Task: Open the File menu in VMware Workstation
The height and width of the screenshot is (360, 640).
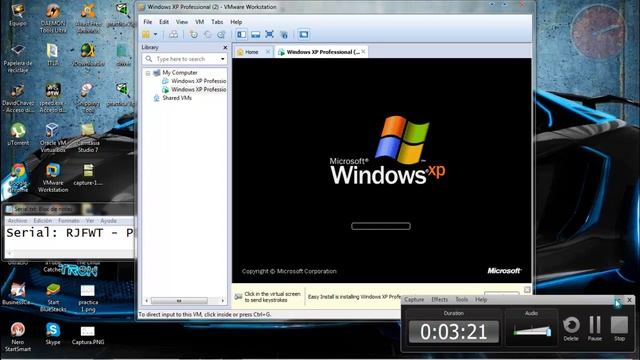Action: (x=148, y=22)
